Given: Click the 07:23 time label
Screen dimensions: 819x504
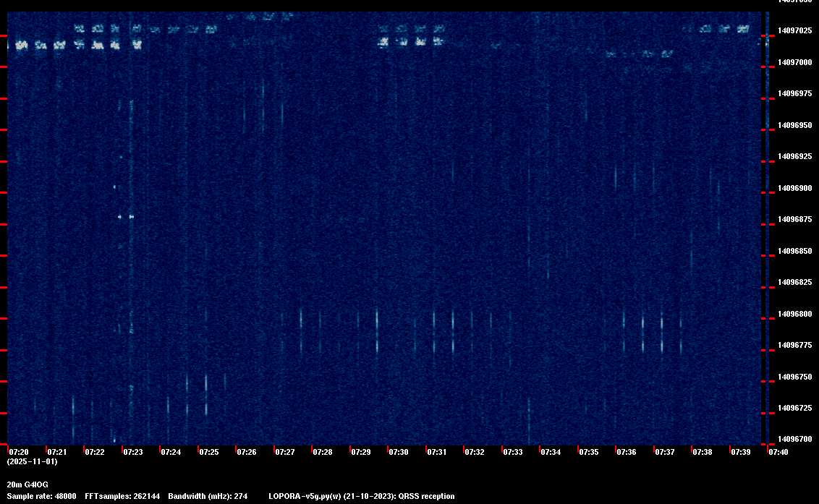Looking at the screenshot, I should (x=132, y=452).
